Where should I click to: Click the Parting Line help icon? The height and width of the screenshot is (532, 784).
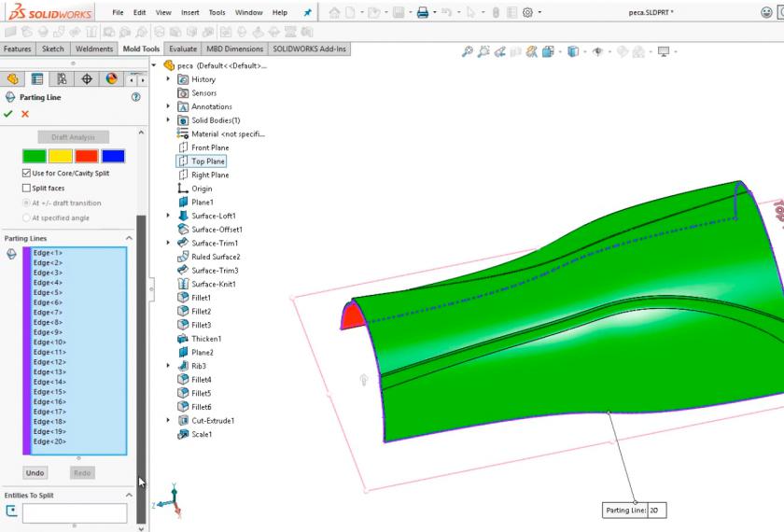tap(136, 97)
